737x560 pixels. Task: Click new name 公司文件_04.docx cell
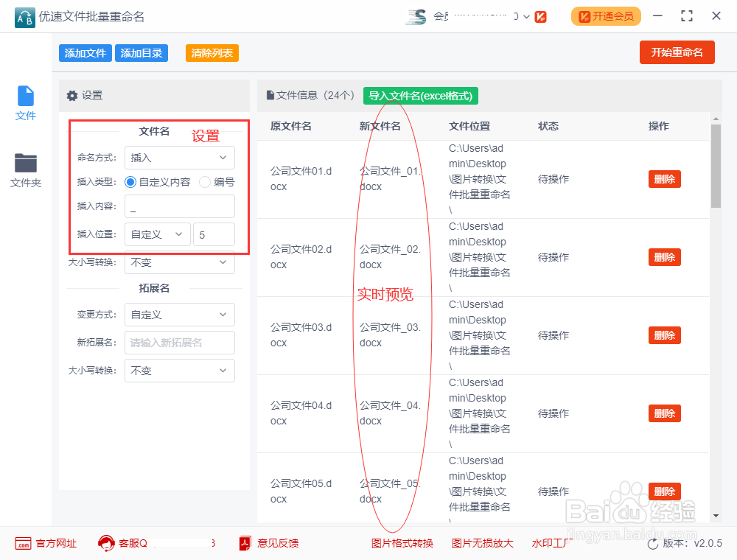pyautogui.click(x=390, y=413)
